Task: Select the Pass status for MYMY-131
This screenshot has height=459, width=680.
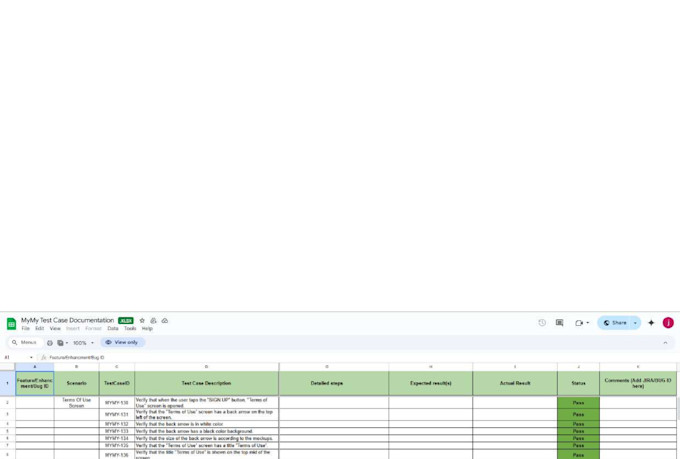Action: pos(579,414)
